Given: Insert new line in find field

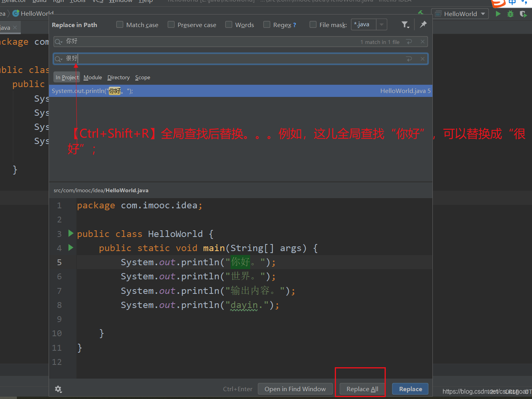Looking at the screenshot, I should pyautogui.click(x=409, y=42).
